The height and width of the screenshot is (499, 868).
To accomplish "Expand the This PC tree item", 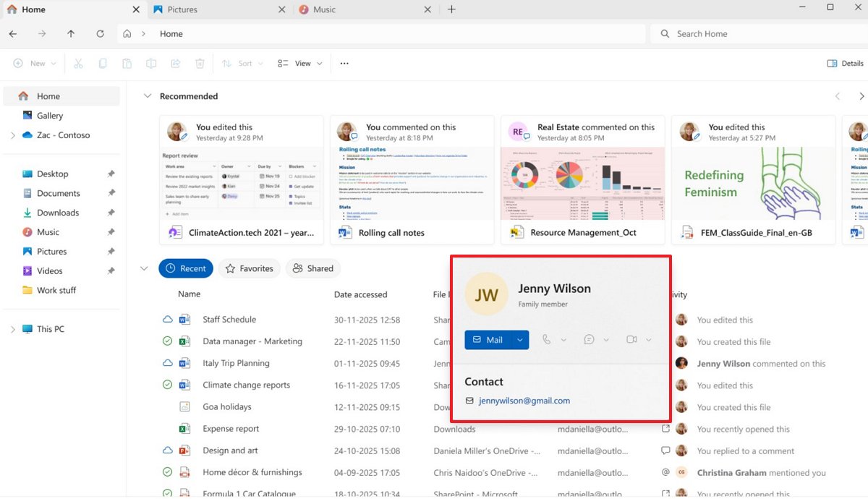I will [x=12, y=328].
